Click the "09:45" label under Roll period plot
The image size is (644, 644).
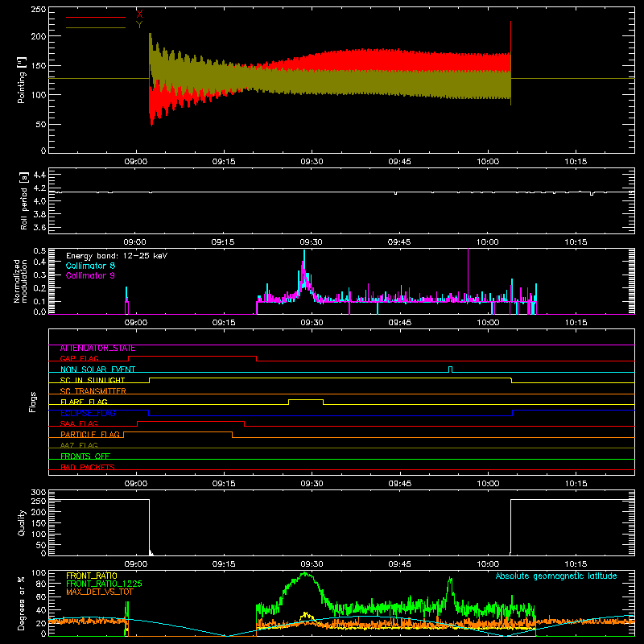pos(399,242)
